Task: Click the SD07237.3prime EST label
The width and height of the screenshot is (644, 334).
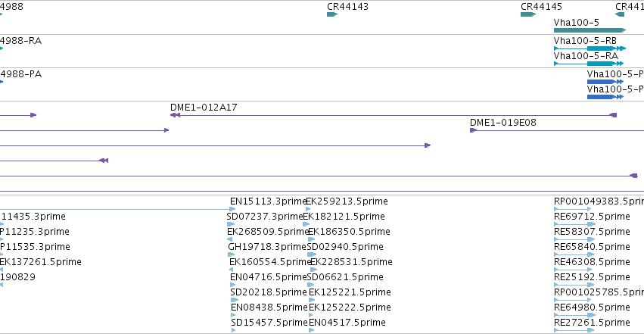Action: point(265,217)
